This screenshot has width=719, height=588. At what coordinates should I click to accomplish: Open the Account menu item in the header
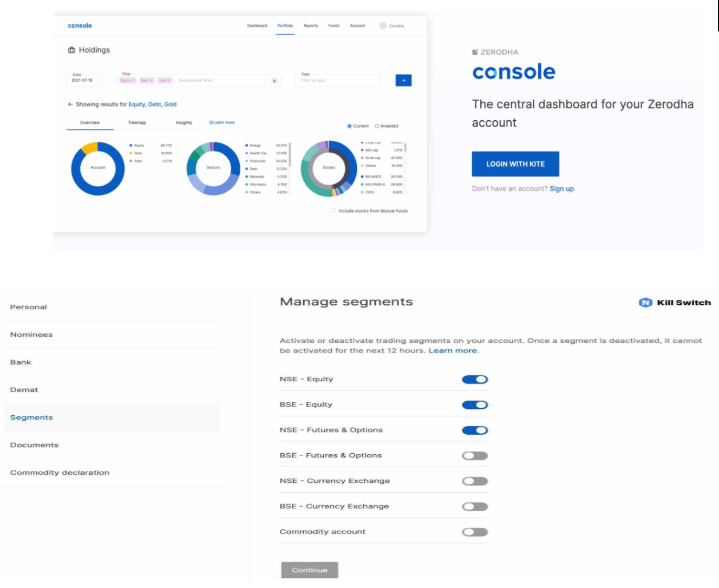pos(357,25)
